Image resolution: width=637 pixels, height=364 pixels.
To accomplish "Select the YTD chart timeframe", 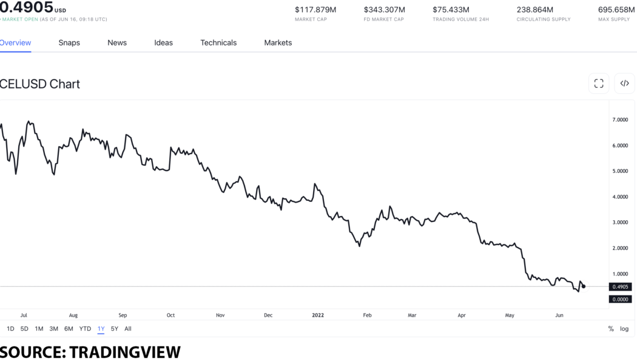I will point(84,328).
